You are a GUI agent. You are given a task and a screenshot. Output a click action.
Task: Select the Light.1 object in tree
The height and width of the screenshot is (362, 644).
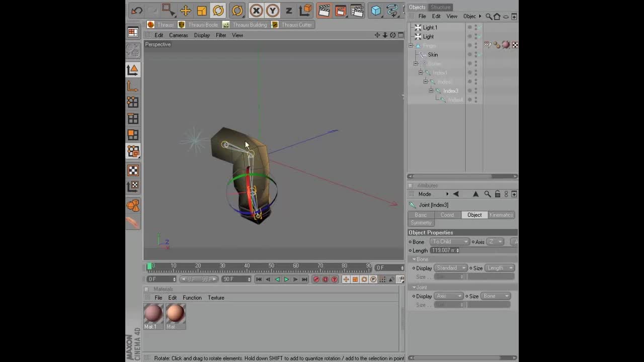point(430,28)
